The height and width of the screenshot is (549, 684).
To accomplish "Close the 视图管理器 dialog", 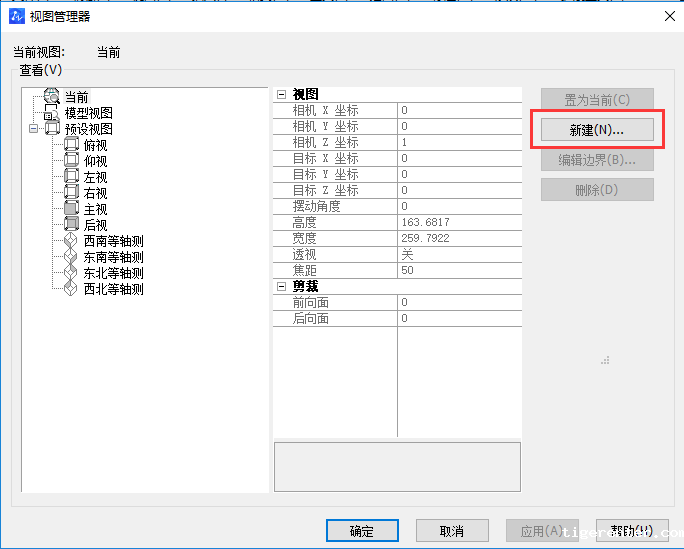I will 669,15.
